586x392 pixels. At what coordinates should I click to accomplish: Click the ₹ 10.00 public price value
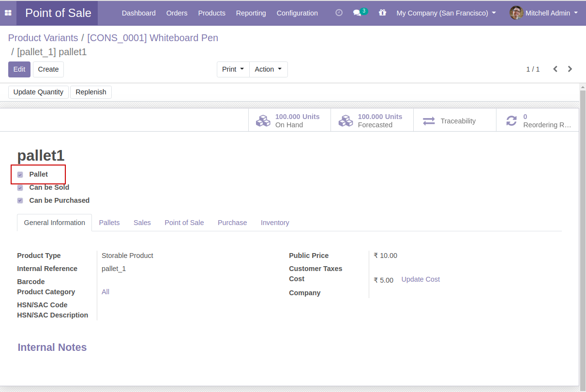pos(385,256)
